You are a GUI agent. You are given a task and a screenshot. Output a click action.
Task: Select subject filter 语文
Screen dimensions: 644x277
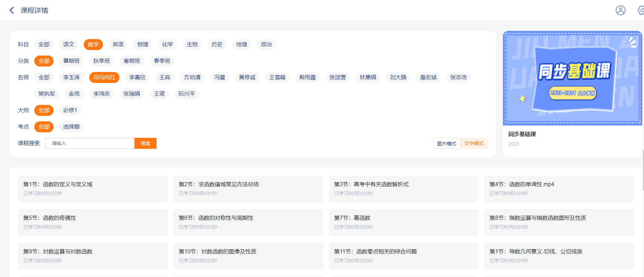(x=69, y=44)
